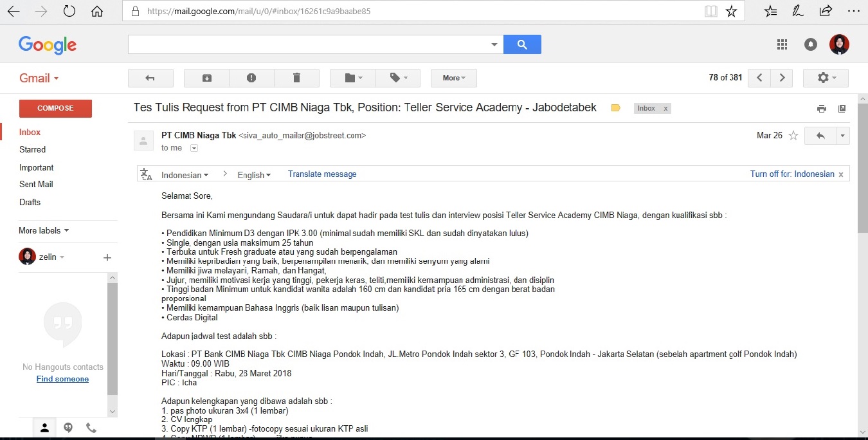
Task: Expand More labels in sidebar
Action: tap(44, 230)
